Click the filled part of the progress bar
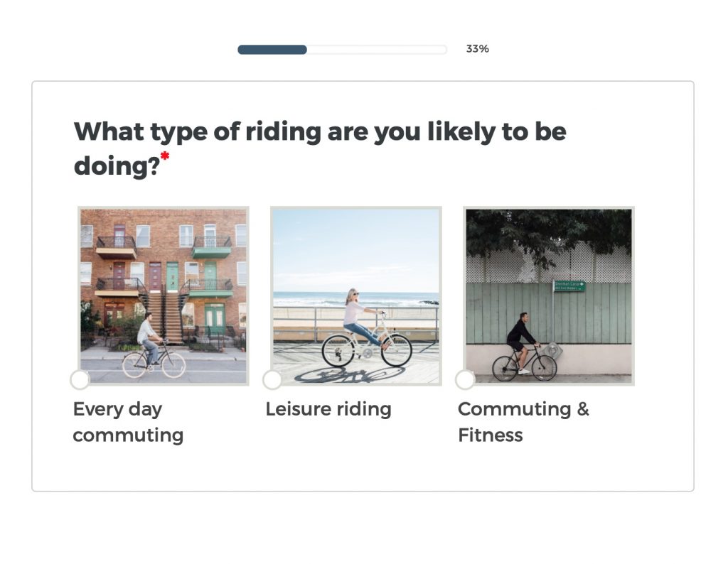 pos(272,50)
